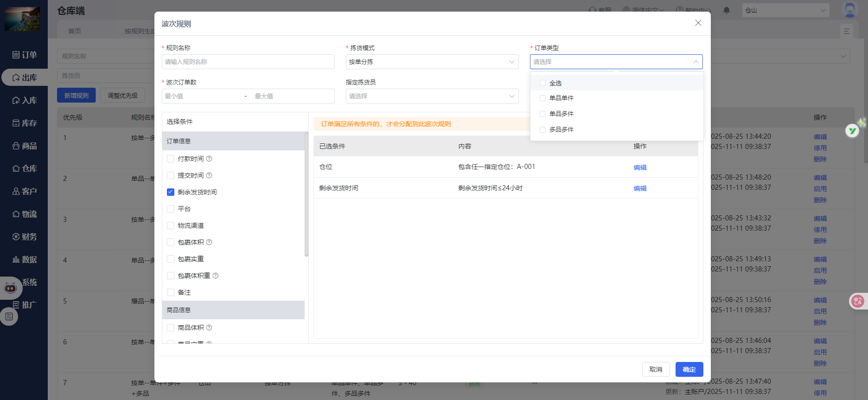Open 库存 in the sidebar
The width and height of the screenshot is (868, 400).
click(x=24, y=123)
